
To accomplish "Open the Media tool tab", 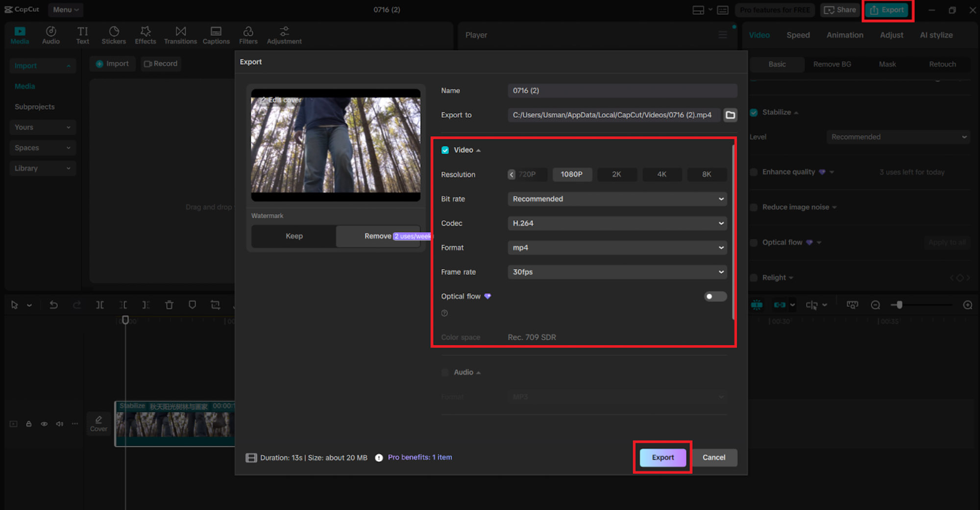I will point(20,35).
